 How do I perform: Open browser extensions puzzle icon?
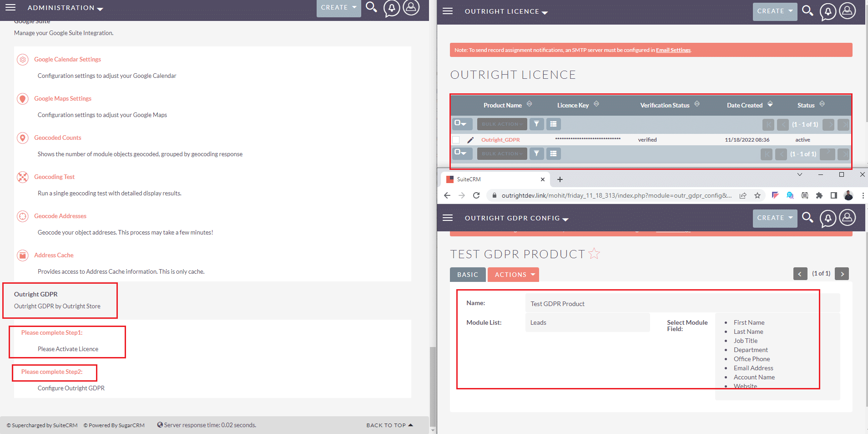click(819, 195)
